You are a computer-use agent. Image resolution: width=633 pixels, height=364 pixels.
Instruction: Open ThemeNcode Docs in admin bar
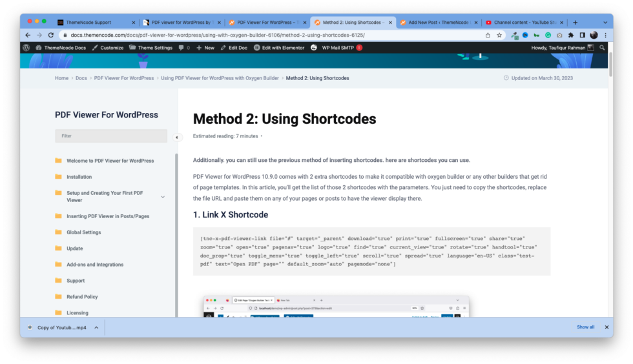point(61,48)
